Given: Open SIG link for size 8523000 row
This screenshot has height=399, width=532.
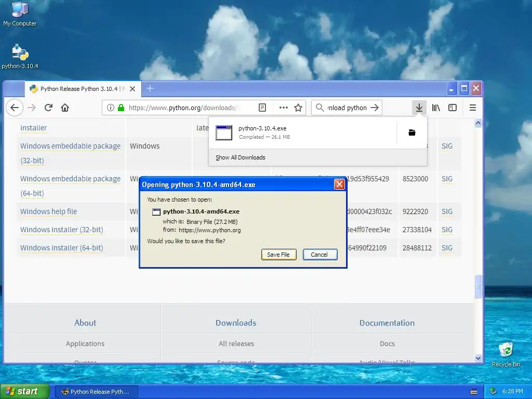Looking at the screenshot, I should [447, 179].
